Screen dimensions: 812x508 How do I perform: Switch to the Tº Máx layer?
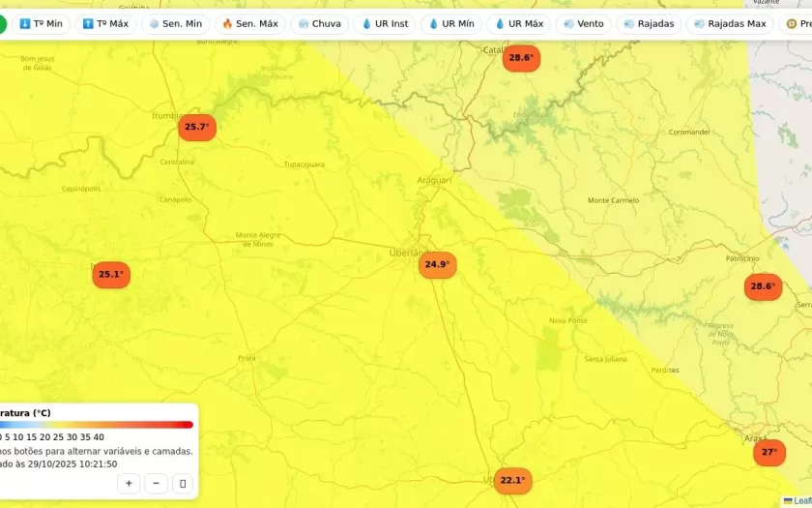click(105, 23)
